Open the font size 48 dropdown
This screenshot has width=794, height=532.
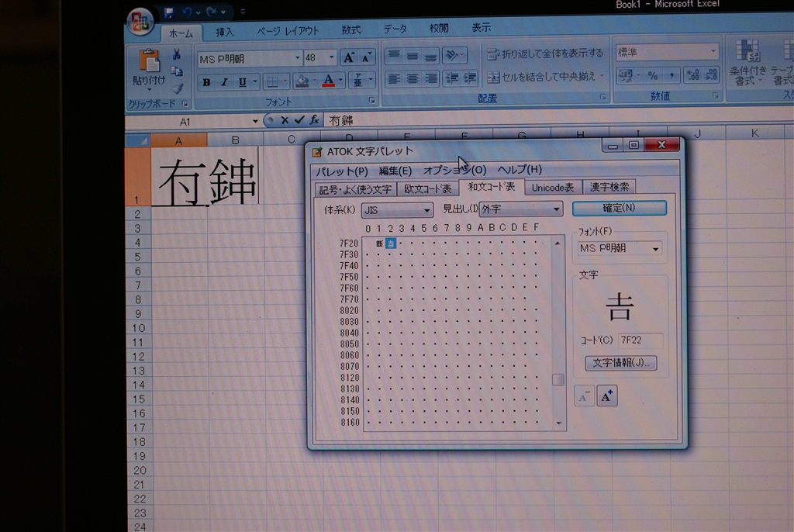[x=332, y=57]
